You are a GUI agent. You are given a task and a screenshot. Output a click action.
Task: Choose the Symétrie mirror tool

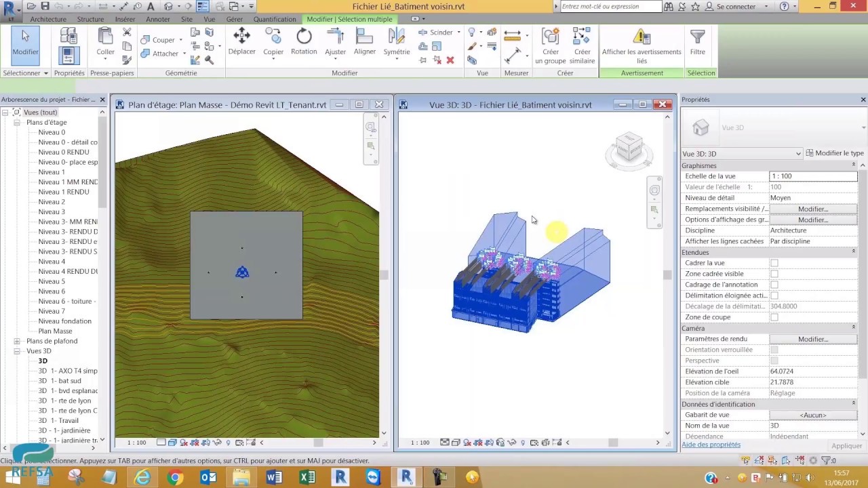[x=397, y=42]
